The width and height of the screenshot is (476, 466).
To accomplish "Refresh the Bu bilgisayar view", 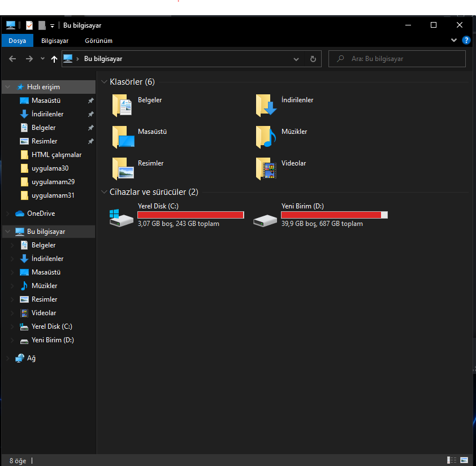I will tap(313, 59).
